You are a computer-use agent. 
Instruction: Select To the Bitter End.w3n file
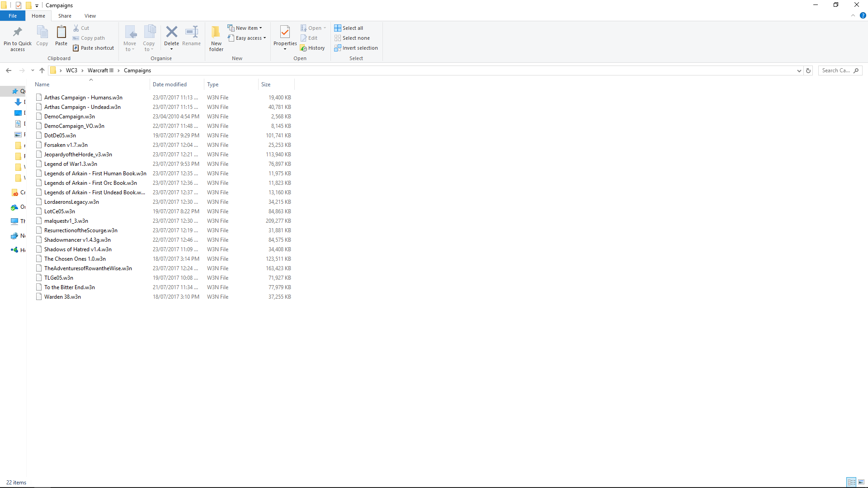tap(70, 287)
